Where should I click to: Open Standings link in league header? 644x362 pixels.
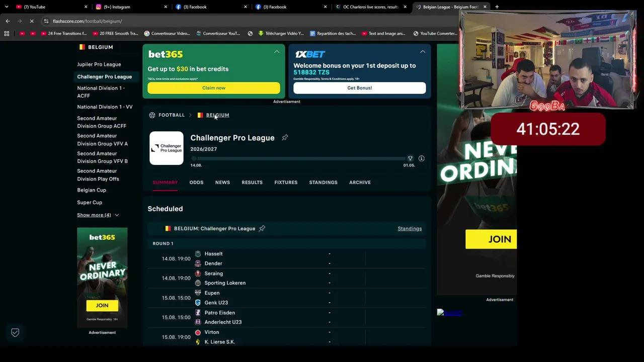point(410,229)
